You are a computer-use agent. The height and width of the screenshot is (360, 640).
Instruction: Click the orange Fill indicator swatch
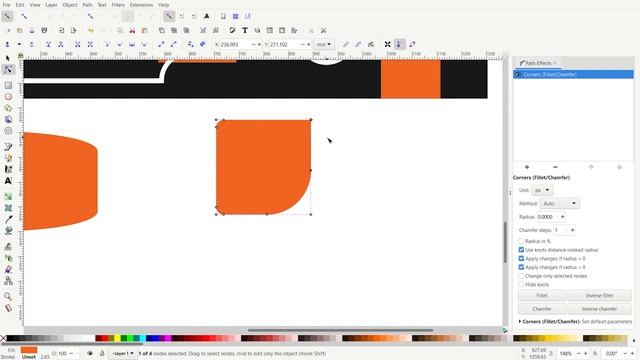29,350
